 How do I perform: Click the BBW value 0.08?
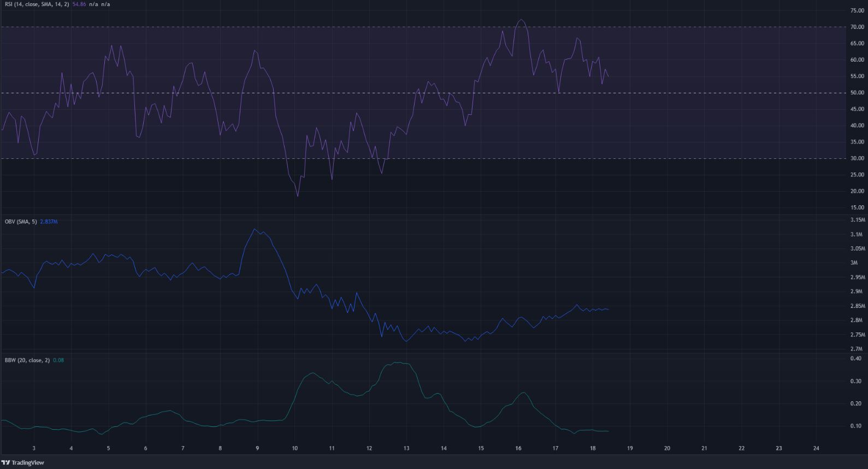[x=58, y=360]
